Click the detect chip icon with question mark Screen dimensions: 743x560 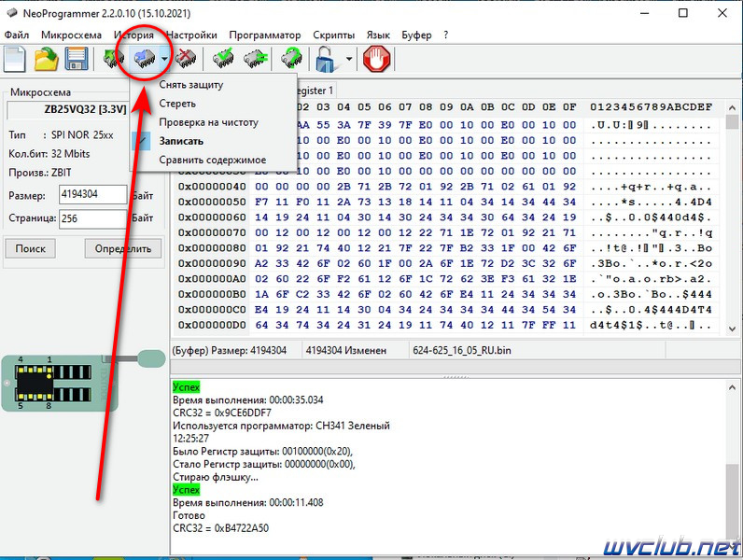pyautogui.click(x=292, y=59)
